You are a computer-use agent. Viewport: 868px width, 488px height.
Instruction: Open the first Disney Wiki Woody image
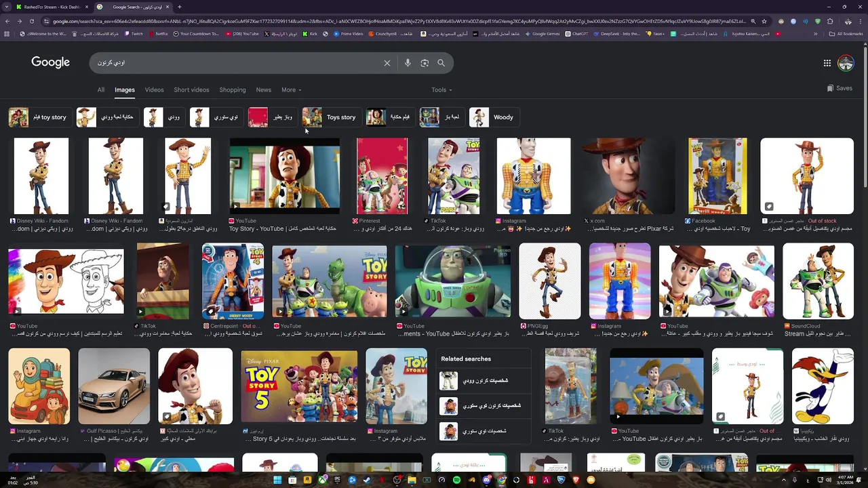[41, 176]
